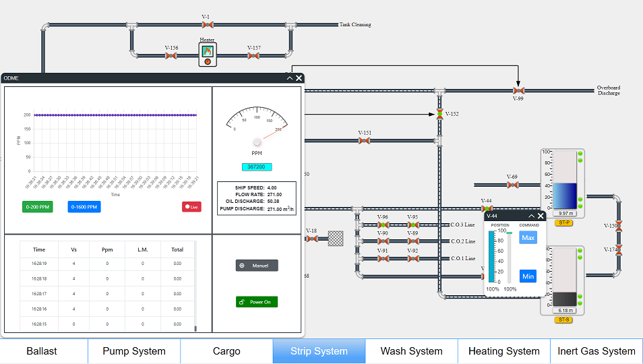
Task: Click the SHIP SPEED 4.00 value
Action: click(272, 188)
